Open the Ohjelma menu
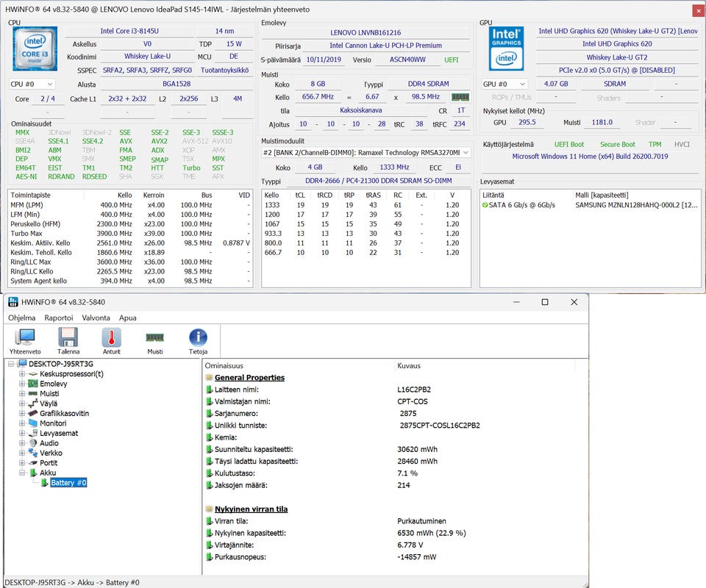The image size is (706, 588). pyautogui.click(x=21, y=318)
